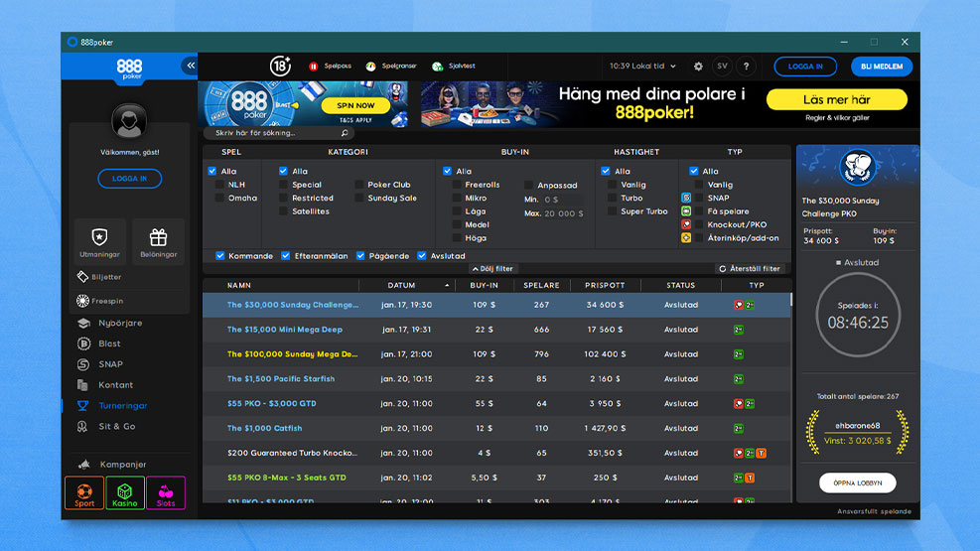Check the Anpassad custom buy-in box

(x=529, y=185)
